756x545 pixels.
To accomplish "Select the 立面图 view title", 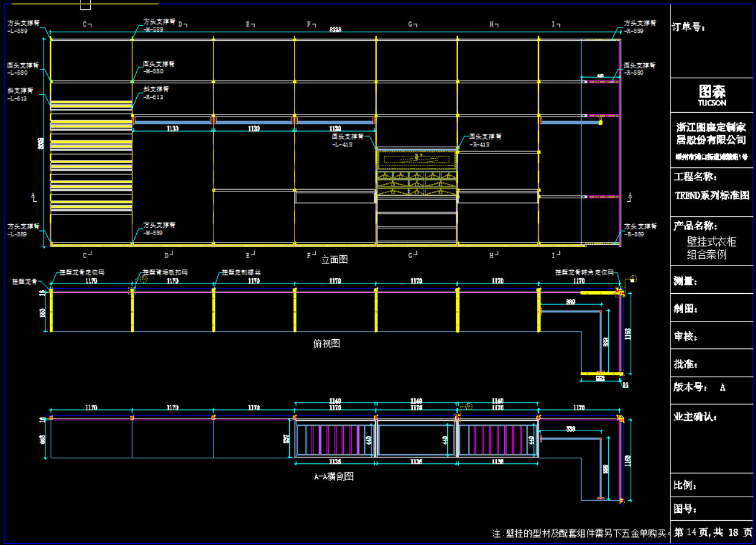I will point(335,260).
